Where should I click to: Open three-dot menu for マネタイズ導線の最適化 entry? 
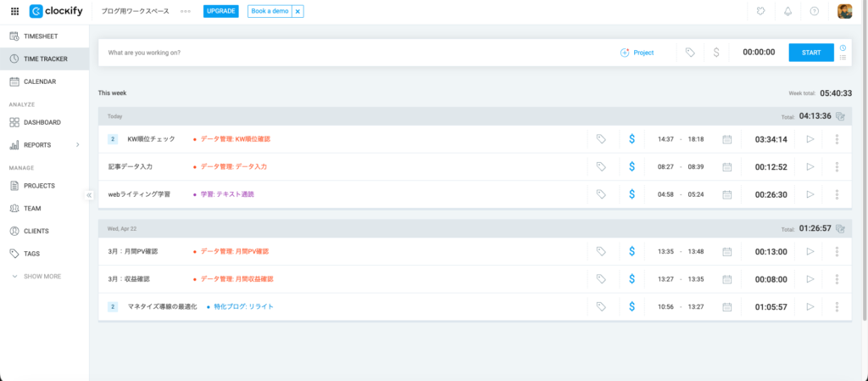click(837, 306)
